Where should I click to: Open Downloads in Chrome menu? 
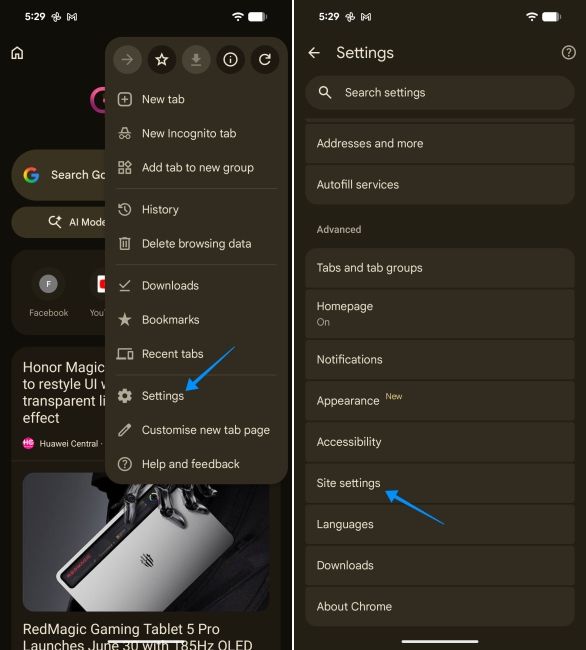point(196,286)
